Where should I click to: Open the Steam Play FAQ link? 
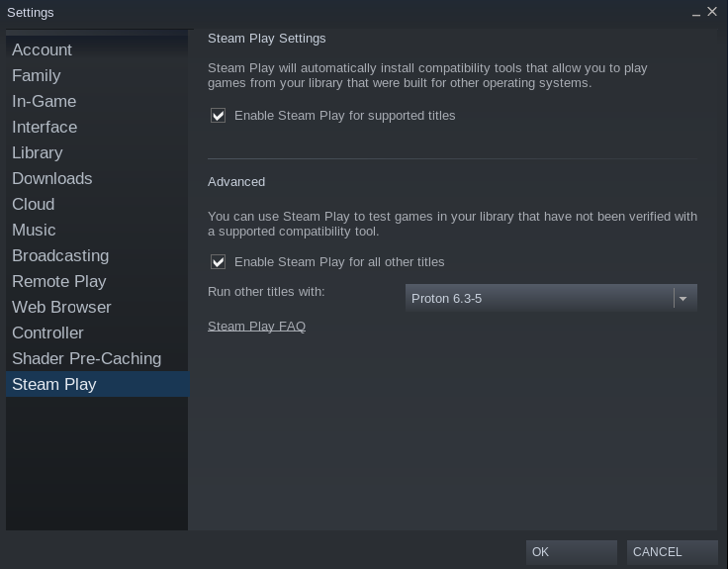[x=256, y=327]
